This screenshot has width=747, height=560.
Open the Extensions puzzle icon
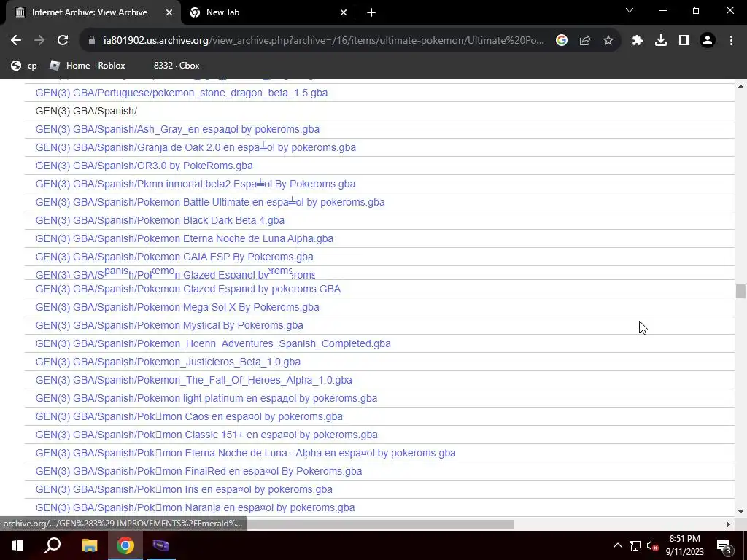(x=638, y=41)
